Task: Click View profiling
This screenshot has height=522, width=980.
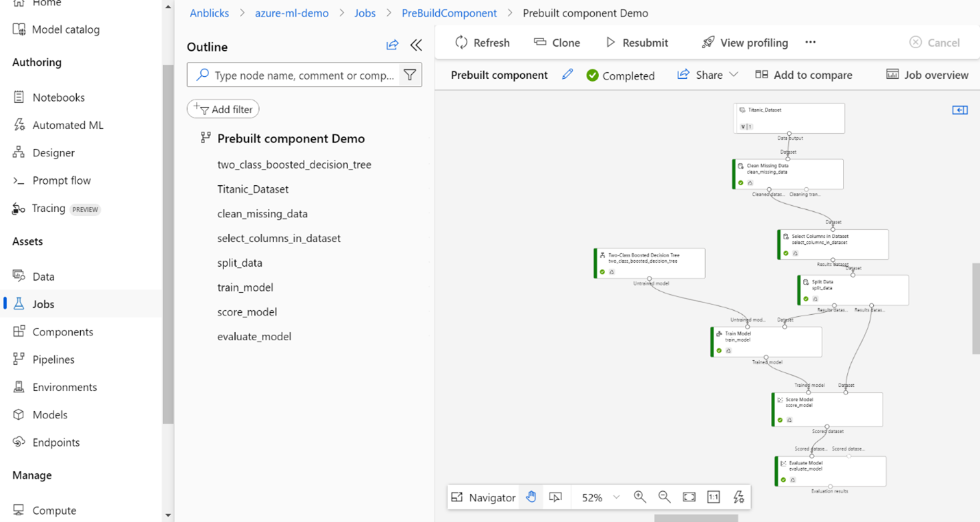Action: pyautogui.click(x=745, y=43)
